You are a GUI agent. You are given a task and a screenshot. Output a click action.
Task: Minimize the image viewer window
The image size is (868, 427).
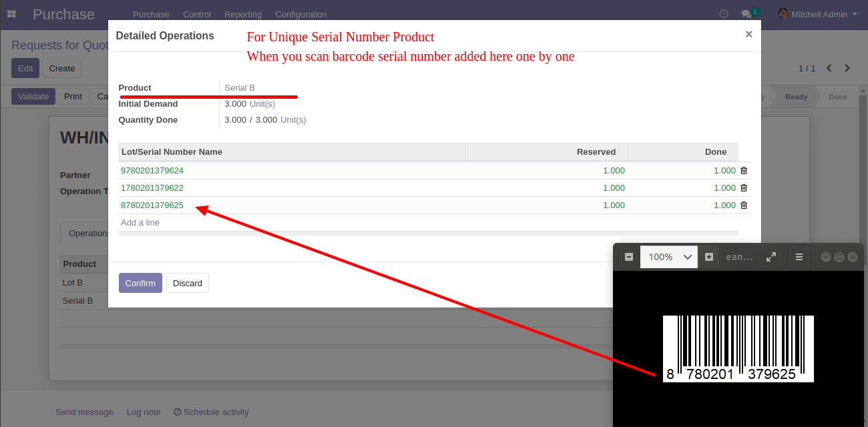pos(826,257)
